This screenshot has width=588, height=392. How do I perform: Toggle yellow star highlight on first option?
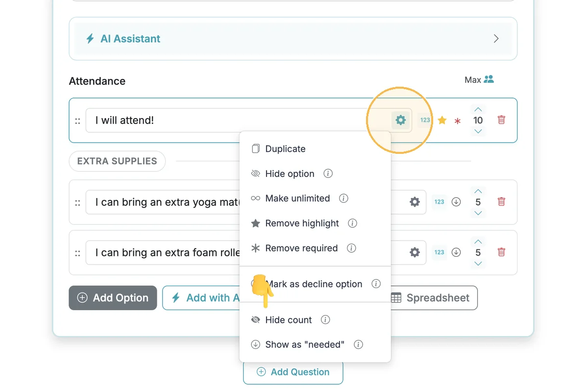click(x=442, y=120)
